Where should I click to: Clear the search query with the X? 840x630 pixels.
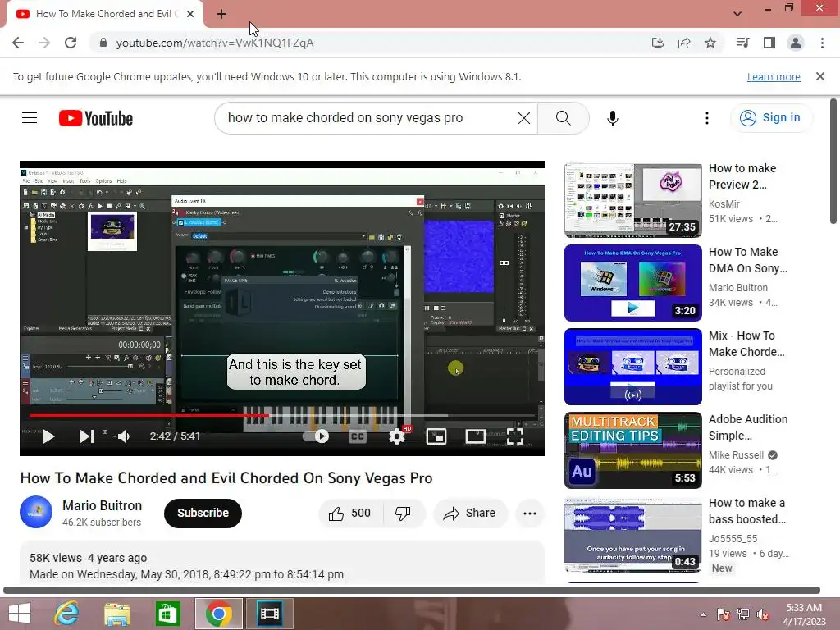[x=524, y=118]
